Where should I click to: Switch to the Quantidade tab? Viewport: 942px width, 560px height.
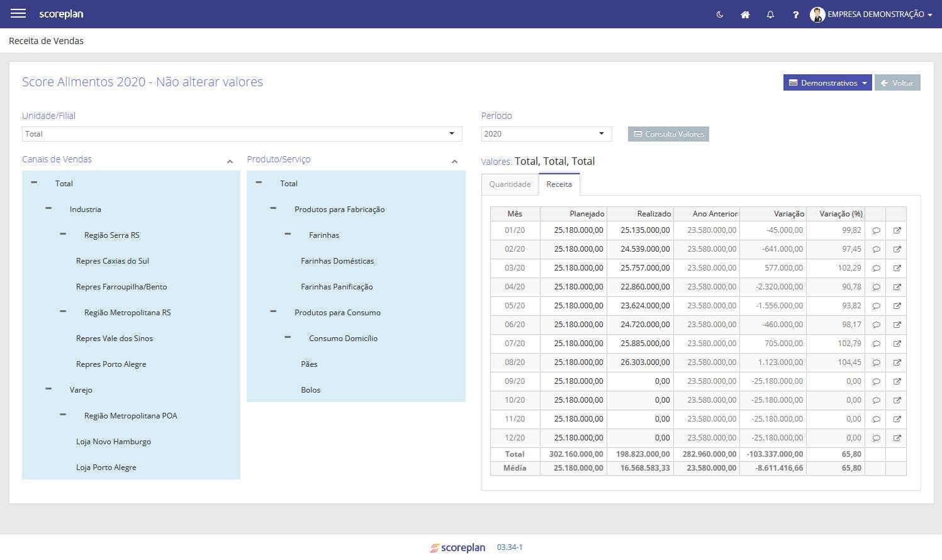click(510, 184)
